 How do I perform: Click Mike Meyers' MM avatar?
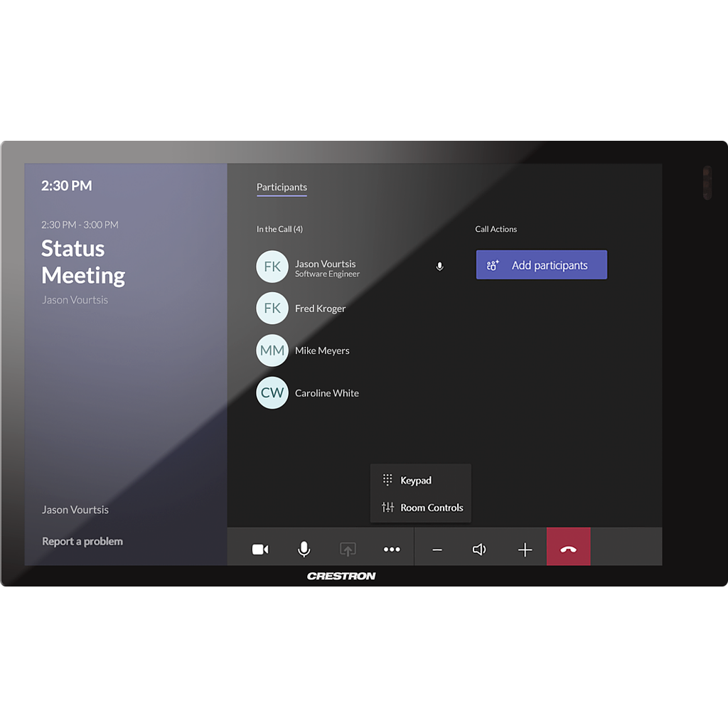pyautogui.click(x=272, y=350)
